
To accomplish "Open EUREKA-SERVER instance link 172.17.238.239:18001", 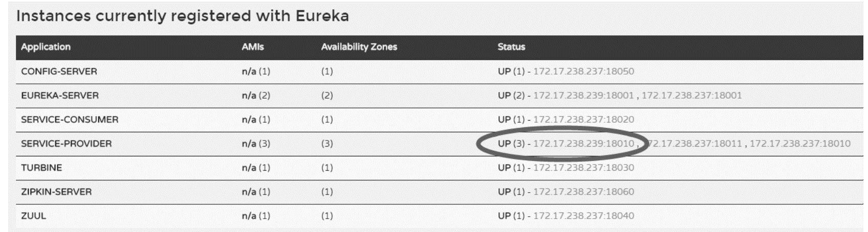I will (x=583, y=95).
